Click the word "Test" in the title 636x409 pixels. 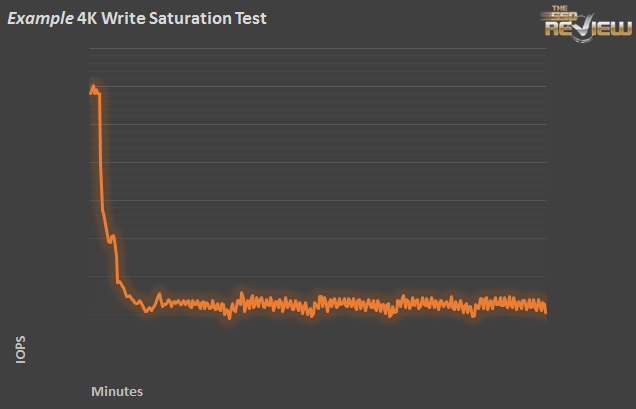click(x=250, y=19)
